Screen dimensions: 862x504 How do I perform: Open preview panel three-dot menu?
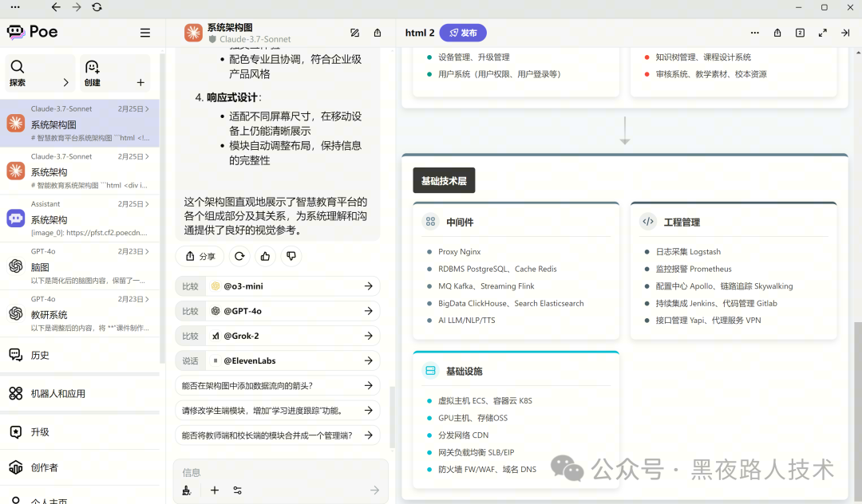pyautogui.click(x=755, y=33)
